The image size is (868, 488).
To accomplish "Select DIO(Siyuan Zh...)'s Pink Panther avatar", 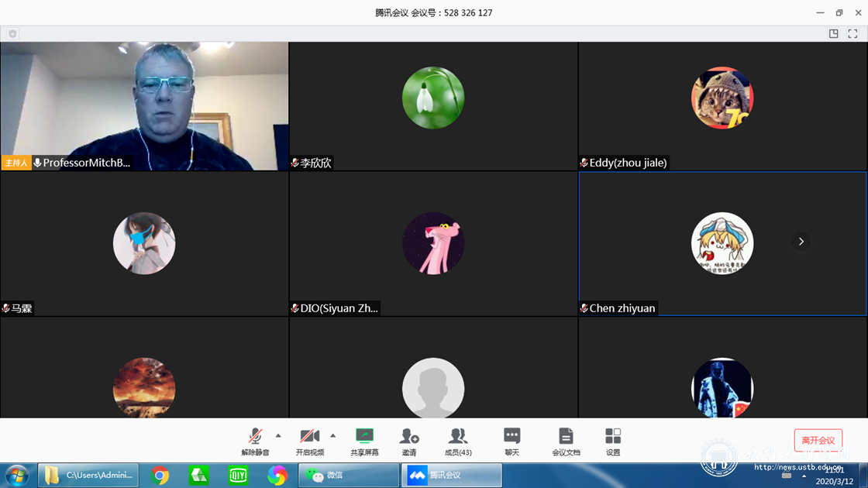I will (x=433, y=243).
